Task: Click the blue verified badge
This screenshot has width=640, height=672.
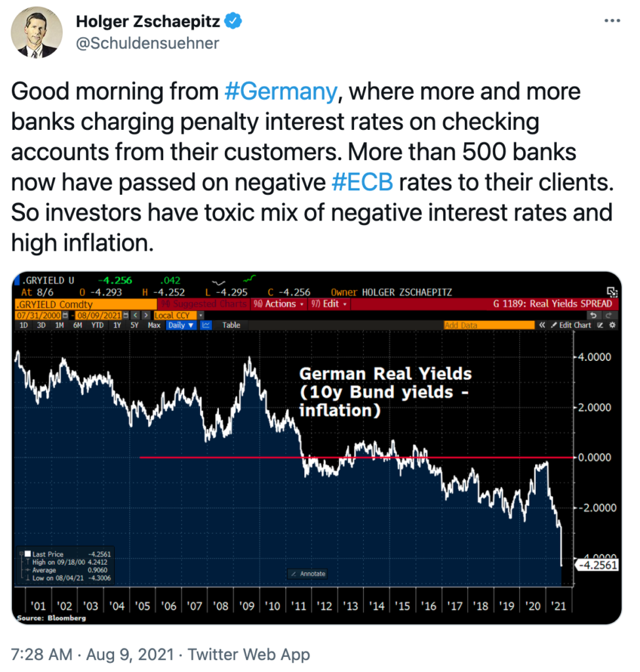Action: tap(233, 21)
